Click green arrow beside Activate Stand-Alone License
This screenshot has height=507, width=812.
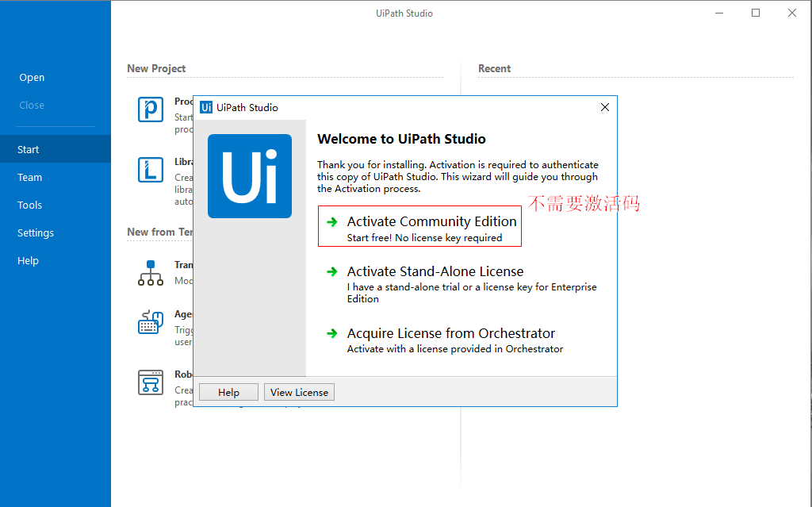tap(332, 271)
